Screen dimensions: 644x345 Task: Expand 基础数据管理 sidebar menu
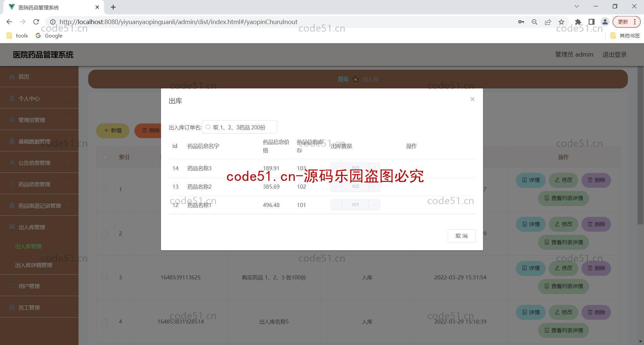pos(39,141)
